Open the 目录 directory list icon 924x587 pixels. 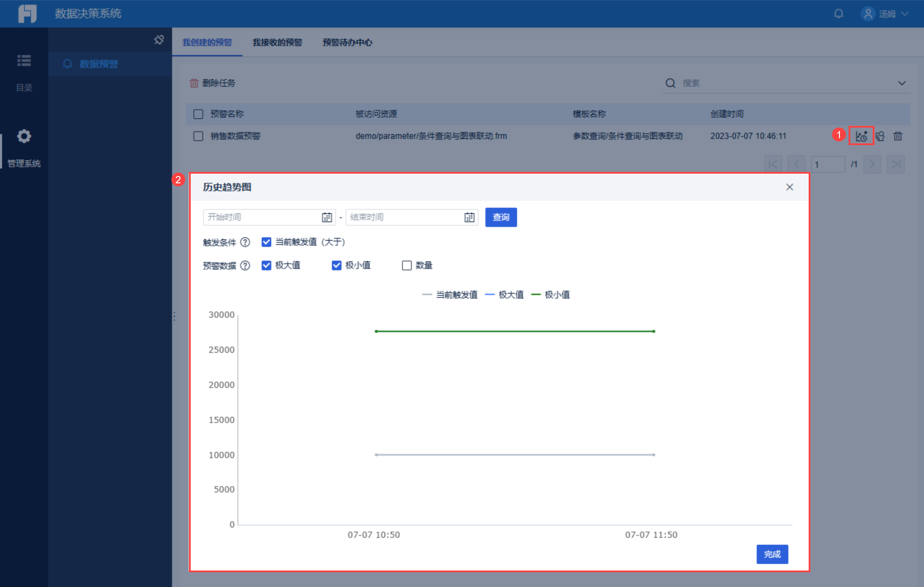24,61
